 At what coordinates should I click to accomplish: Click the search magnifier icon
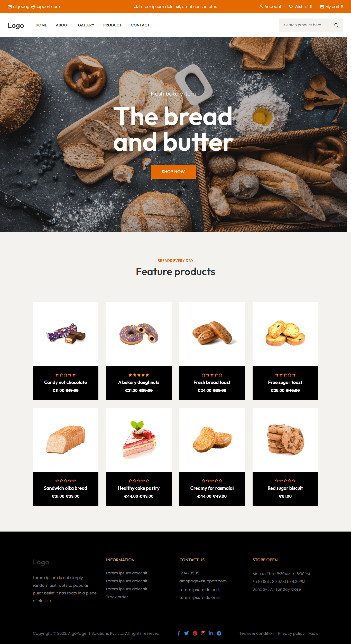pos(336,25)
